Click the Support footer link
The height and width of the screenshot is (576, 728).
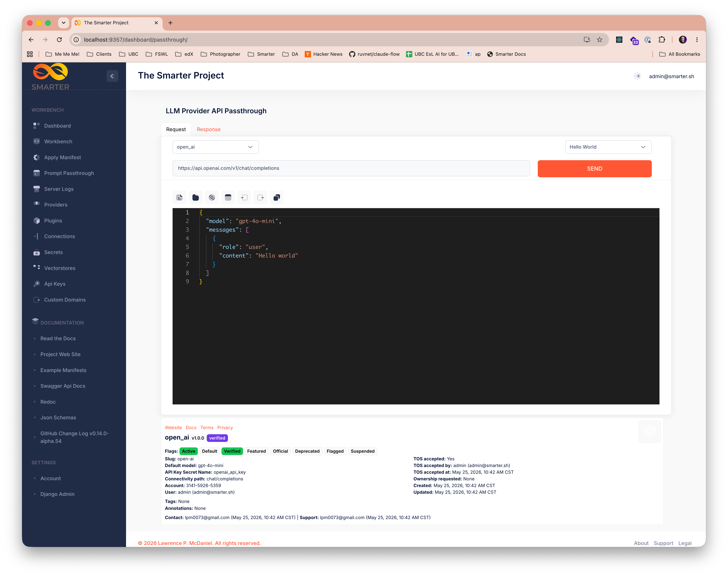[x=663, y=543]
